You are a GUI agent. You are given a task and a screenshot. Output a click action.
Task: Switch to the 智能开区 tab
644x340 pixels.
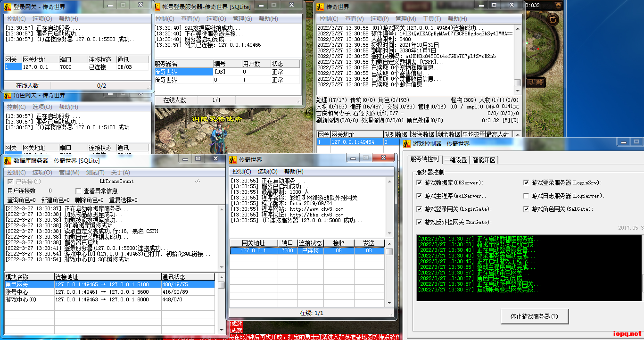[x=484, y=160]
